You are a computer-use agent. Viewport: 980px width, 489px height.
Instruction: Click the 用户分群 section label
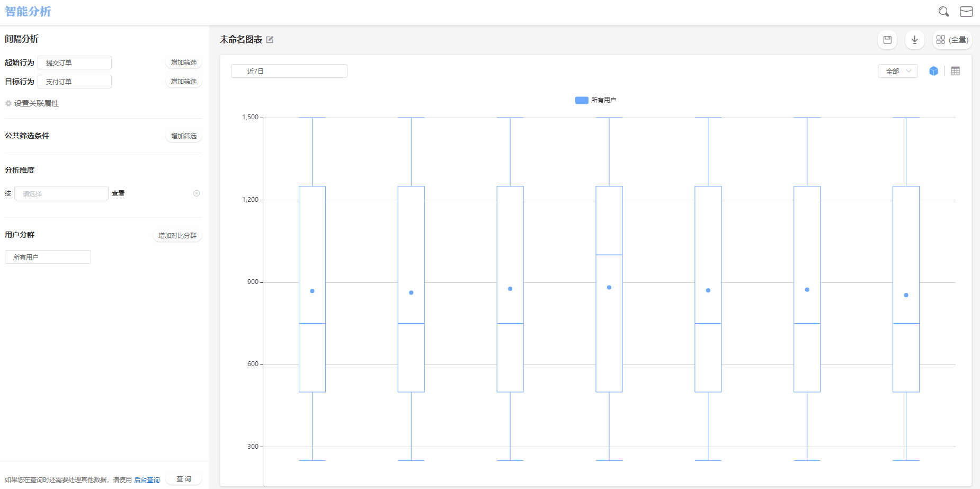tap(20, 235)
